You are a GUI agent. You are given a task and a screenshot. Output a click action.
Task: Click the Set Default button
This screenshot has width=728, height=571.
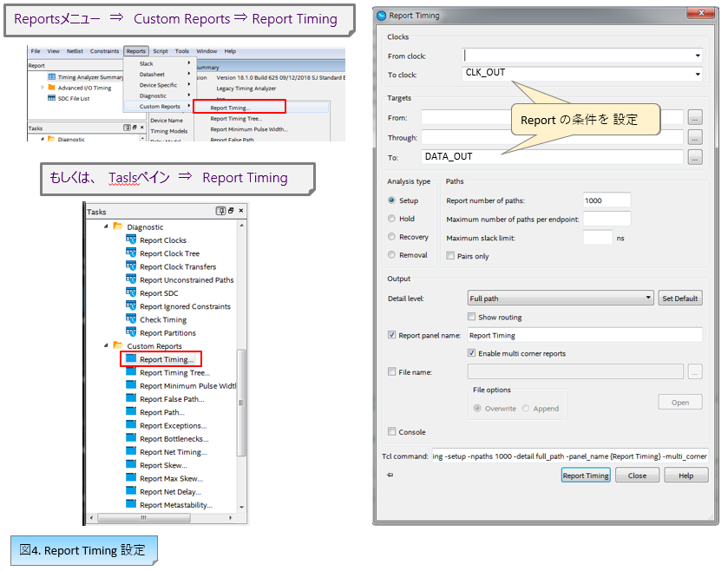tap(679, 299)
